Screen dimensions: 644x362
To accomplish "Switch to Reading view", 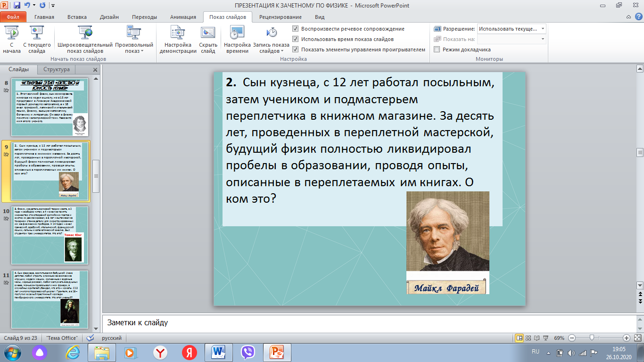I will tap(537, 338).
